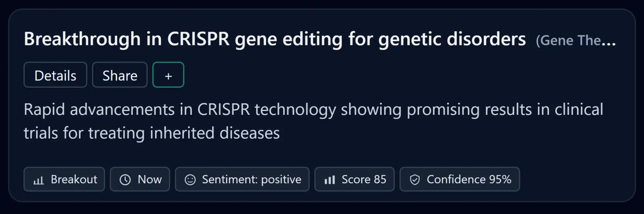Select the Breakout badge text
Screen dimensions: 644x214
74,180
